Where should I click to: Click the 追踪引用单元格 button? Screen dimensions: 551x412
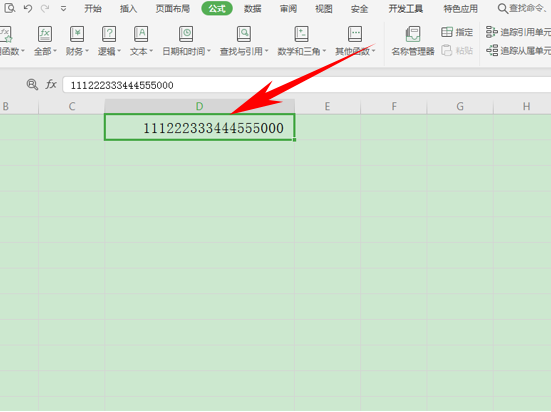click(x=518, y=32)
